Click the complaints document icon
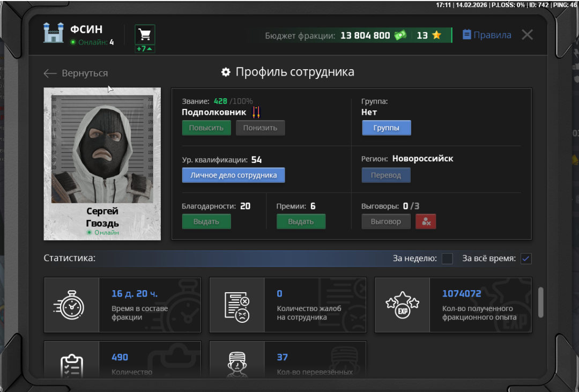Viewport: 579px width, 392px height. pos(236,305)
